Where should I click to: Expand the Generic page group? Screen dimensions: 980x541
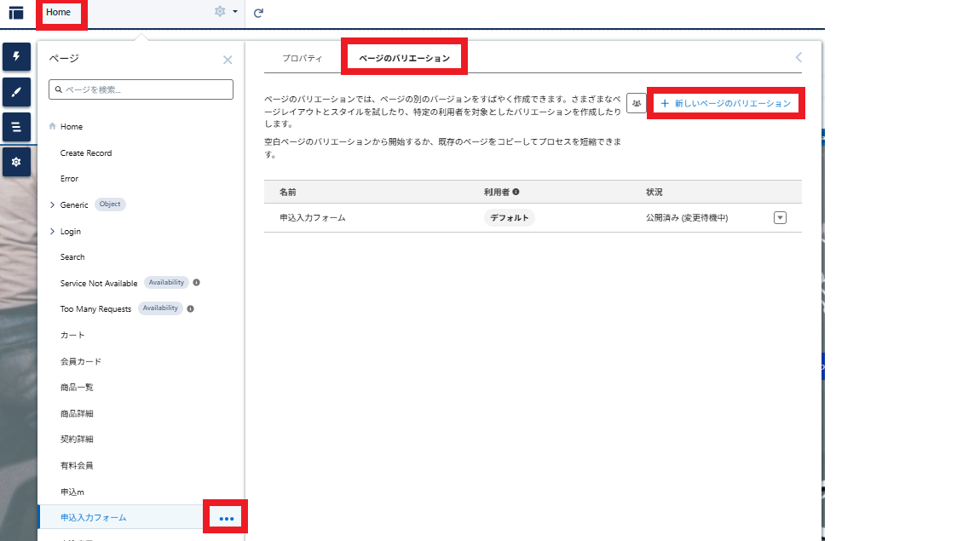52,205
